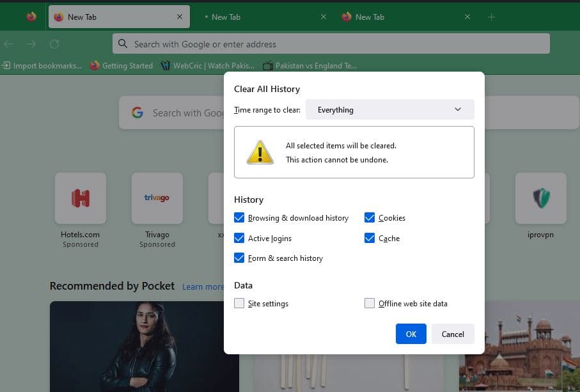Enable Site settings checkbox
The image size is (580, 392).
239,303
